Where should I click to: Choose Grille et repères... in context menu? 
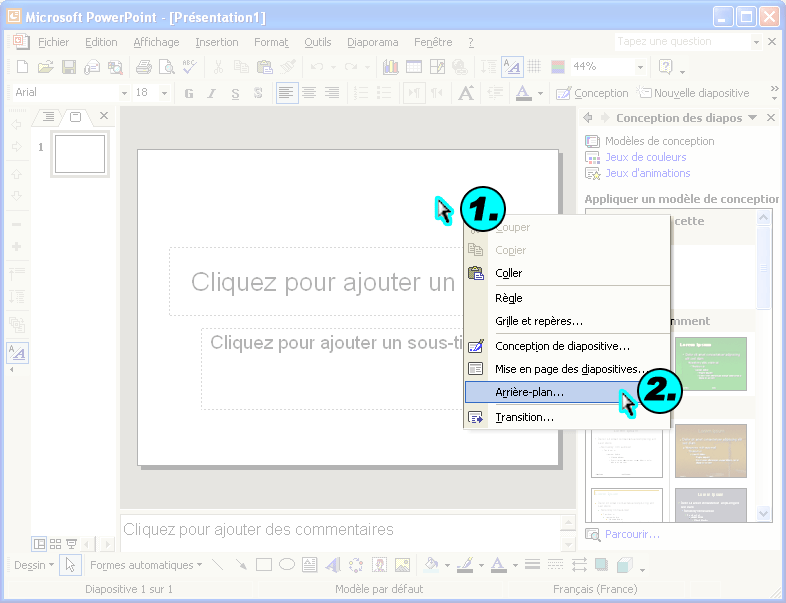[x=567, y=321]
